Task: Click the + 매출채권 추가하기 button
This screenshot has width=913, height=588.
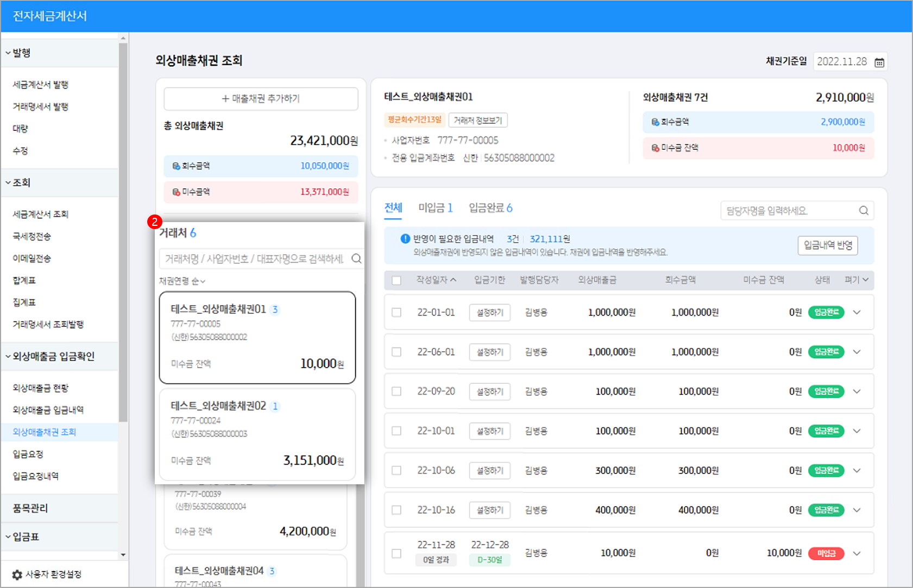Action: [261, 99]
